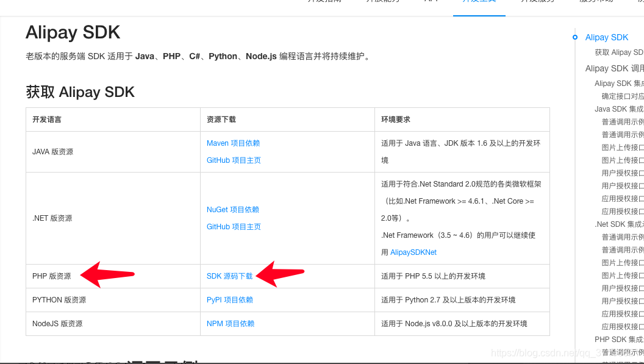Open Alipay SDK 集成 in the outline

[x=619, y=84]
